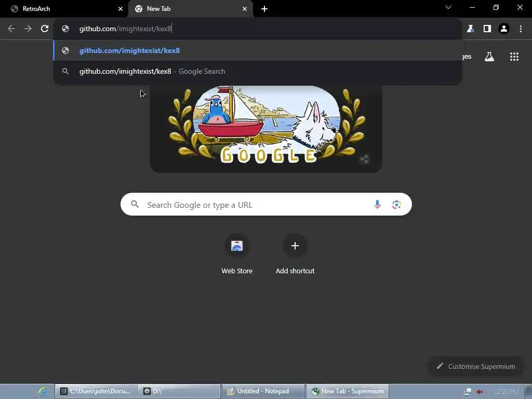The height and width of the screenshot is (399, 532).
Task: Click the globe icon in the address bar
Action: (x=65, y=29)
